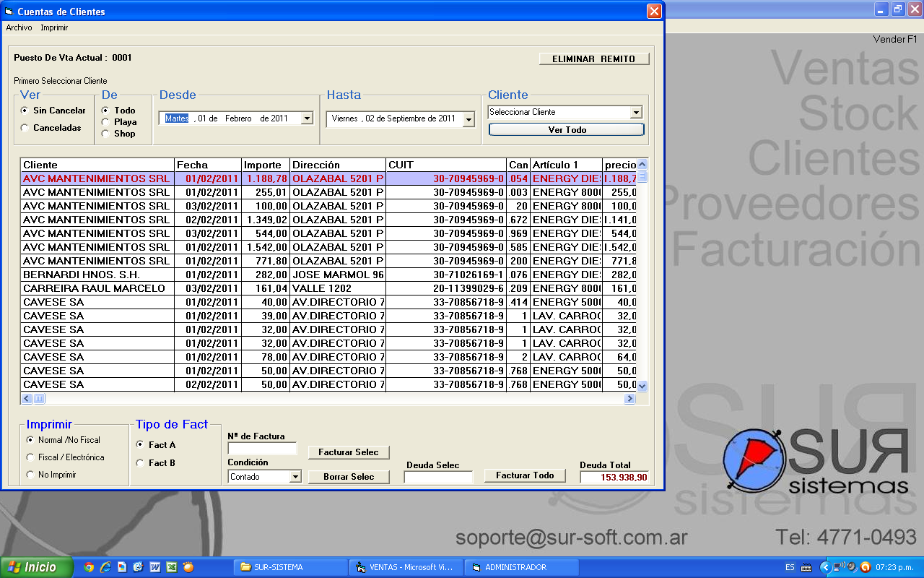Show hidden system tray icons arrow
The image size is (924, 578).
click(826, 567)
